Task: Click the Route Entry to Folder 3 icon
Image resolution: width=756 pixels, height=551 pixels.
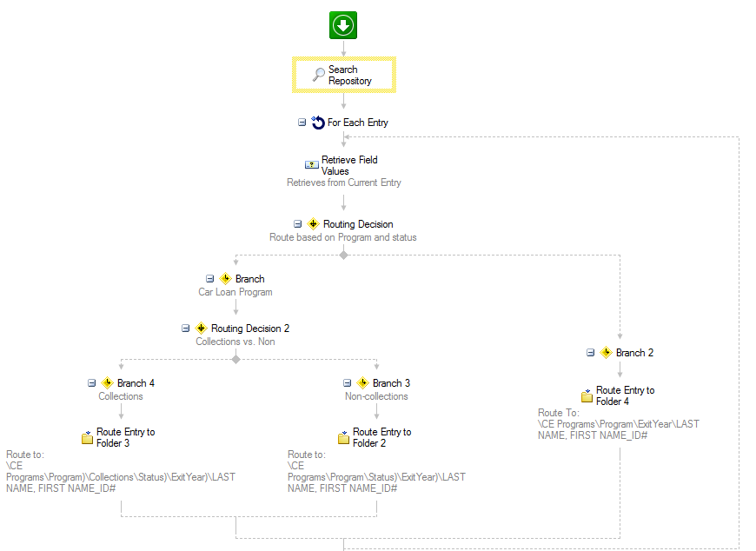Action: click(87, 437)
